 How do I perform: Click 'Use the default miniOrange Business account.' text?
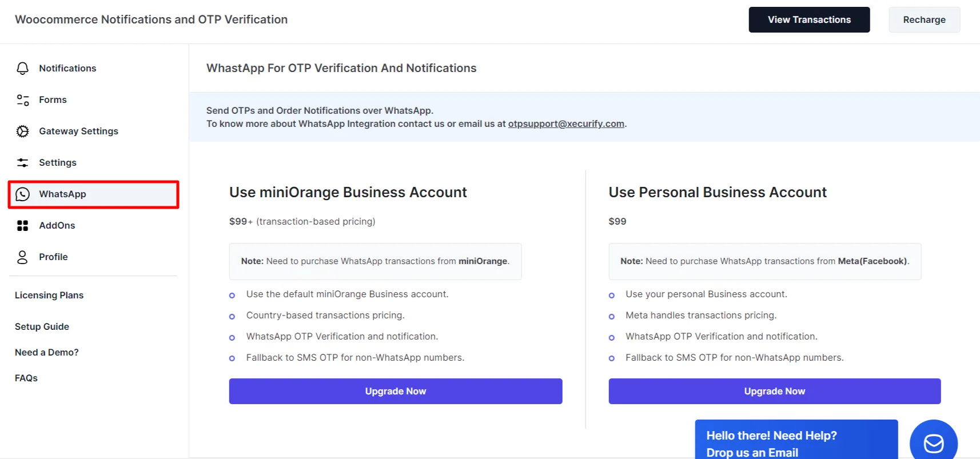click(x=347, y=294)
